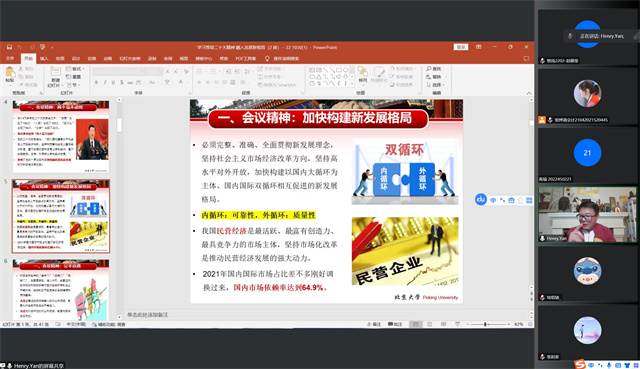This screenshot has height=369, width=640.
Task: Select Henry.Yan participant video tile
Action: (x=587, y=214)
